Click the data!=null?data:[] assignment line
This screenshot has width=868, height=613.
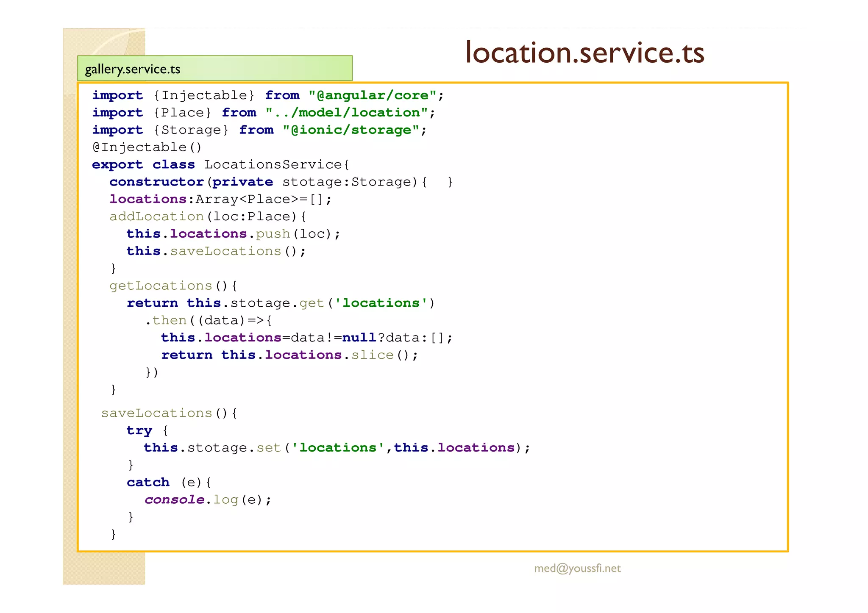point(307,338)
